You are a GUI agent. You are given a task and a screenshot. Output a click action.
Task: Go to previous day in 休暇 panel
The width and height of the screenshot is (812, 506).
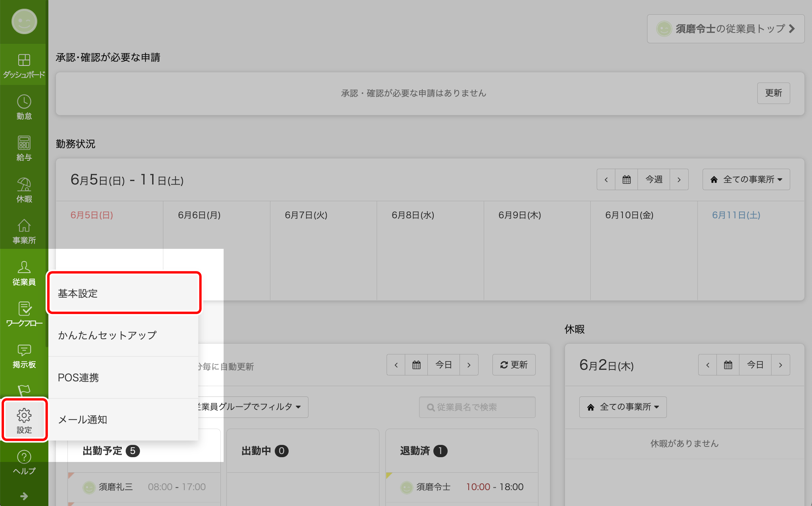click(x=708, y=365)
